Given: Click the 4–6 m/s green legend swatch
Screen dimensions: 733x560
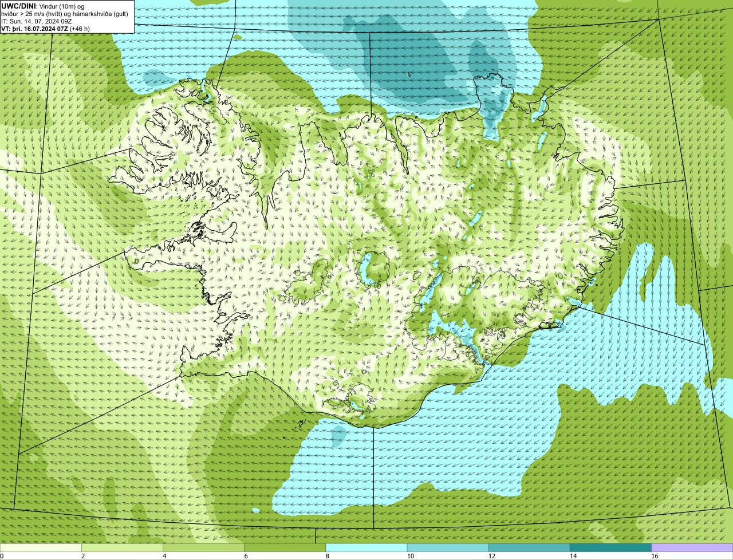Looking at the screenshot, I should (204, 547).
